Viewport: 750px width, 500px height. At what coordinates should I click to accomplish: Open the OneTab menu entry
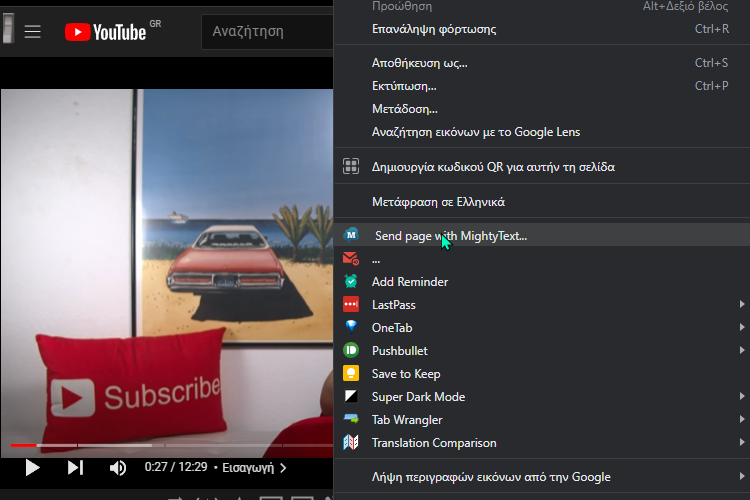[541, 328]
